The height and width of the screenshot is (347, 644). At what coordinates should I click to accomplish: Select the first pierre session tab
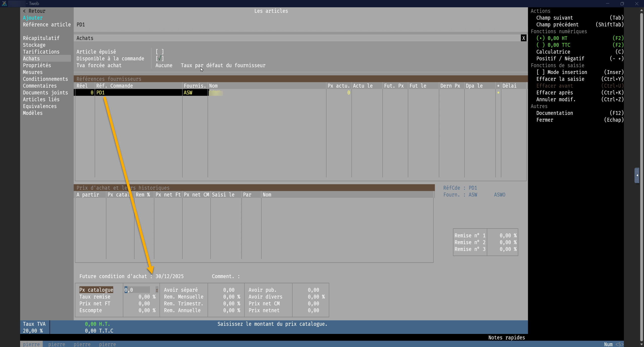[x=31, y=344]
